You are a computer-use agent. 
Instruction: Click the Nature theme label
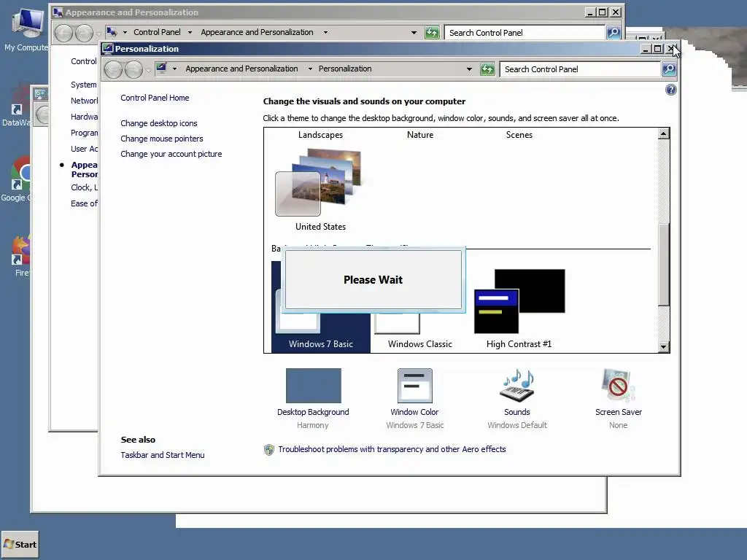[x=420, y=135]
